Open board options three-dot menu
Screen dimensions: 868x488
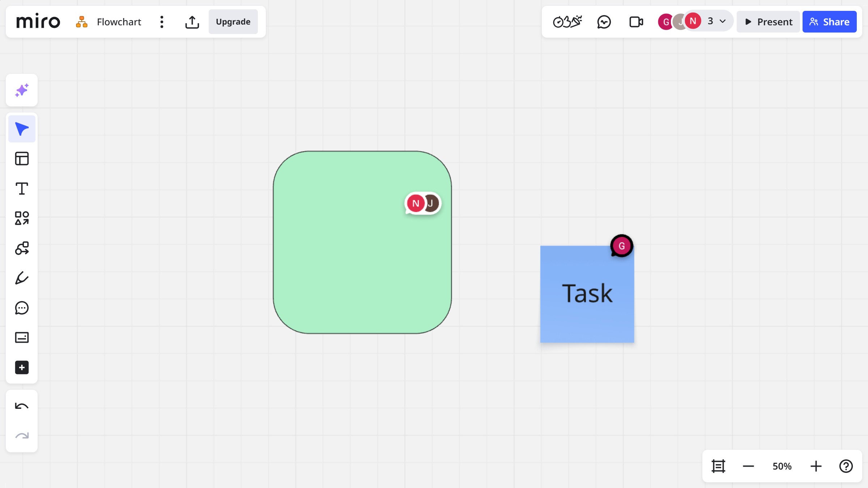(162, 22)
